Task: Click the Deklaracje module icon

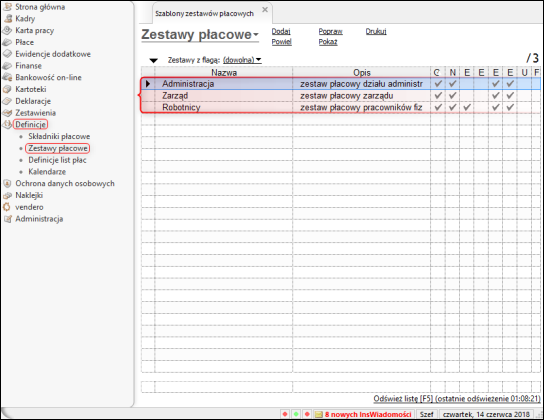Action: [7, 101]
